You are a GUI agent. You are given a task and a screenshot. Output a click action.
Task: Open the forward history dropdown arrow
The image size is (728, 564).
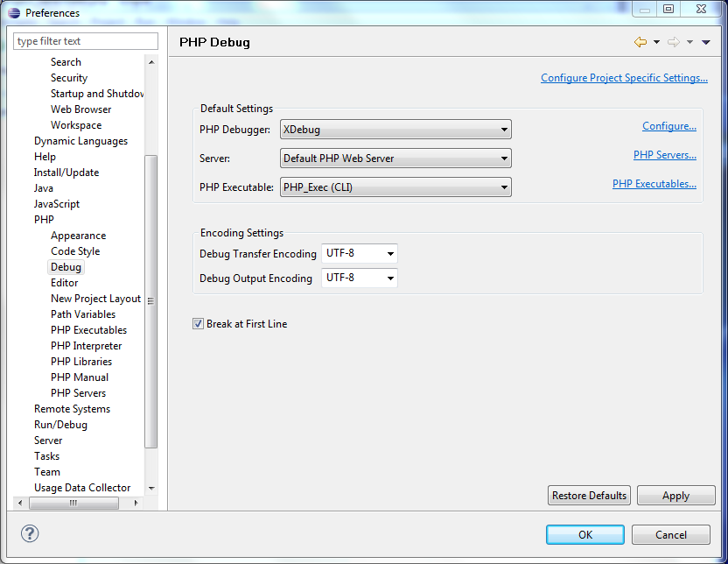(689, 42)
